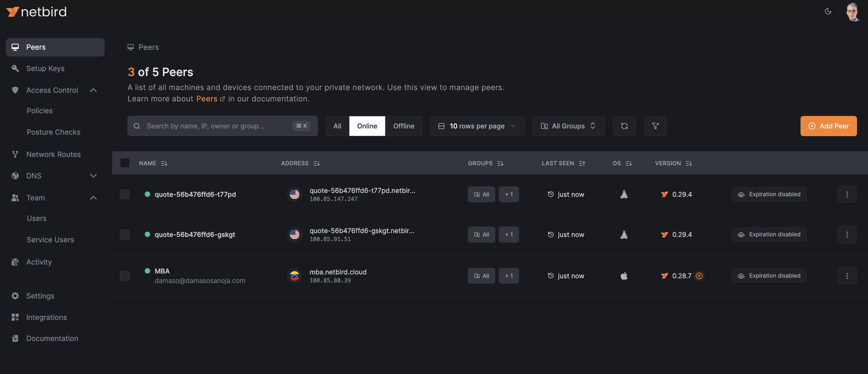The image size is (868, 374).
Task: Sort by the Last Seen column icon
Action: 582,164
